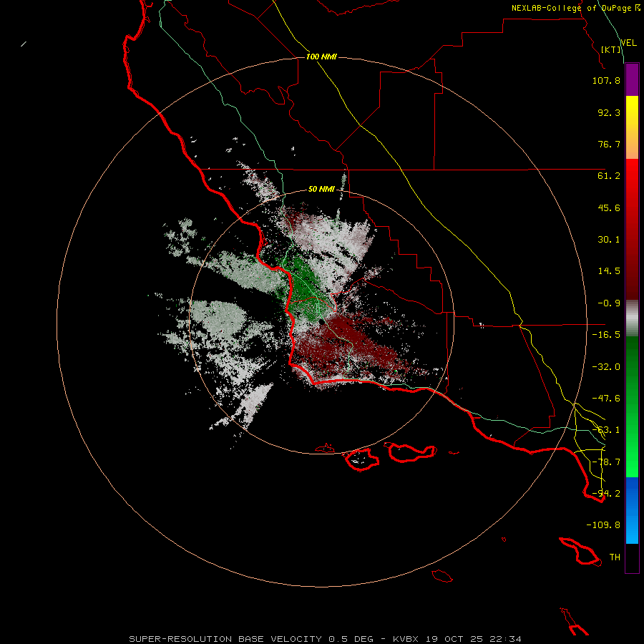Click the black radar site dot at the map center
Image resolution: width=644 pixels, height=644 pixels.
coord(322,323)
